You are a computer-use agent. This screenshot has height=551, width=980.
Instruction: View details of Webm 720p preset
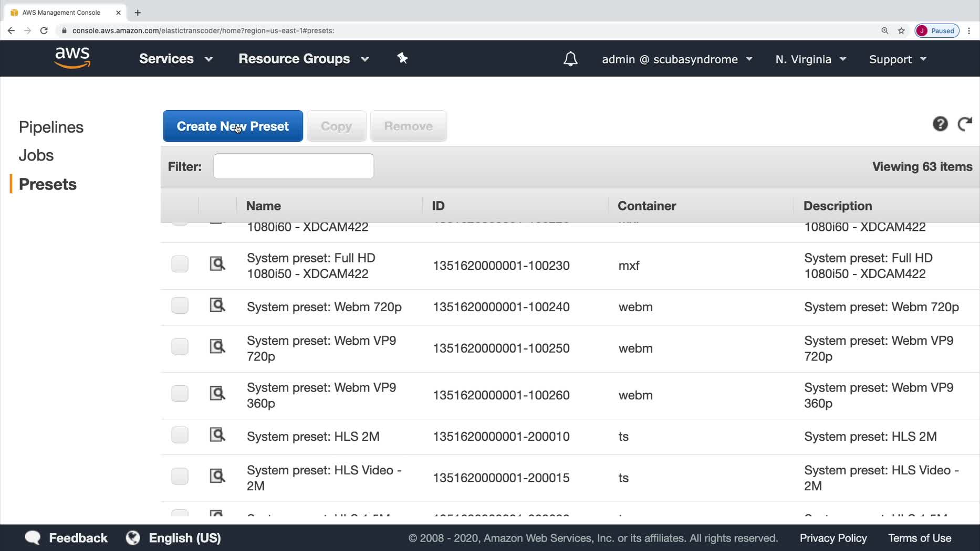tap(217, 305)
